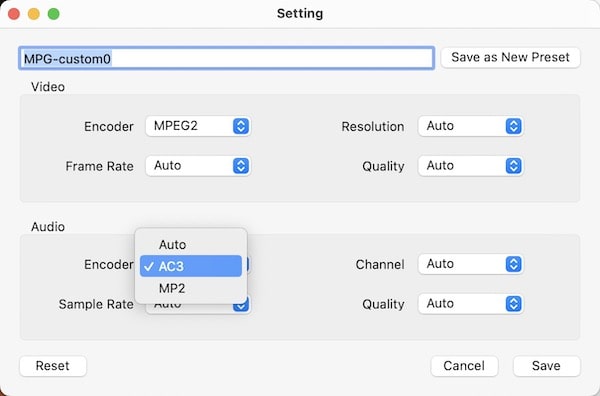Image resolution: width=600 pixels, height=396 pixels.
Task: Focus the preset name field MPG-custom0
Action: (x=226, y=58)
